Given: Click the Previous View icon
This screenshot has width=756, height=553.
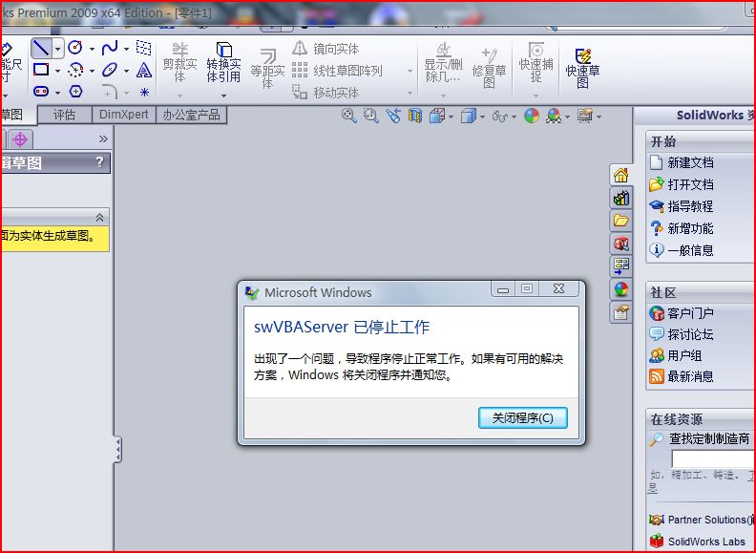Looking at the screenshot, I should 393,116.
